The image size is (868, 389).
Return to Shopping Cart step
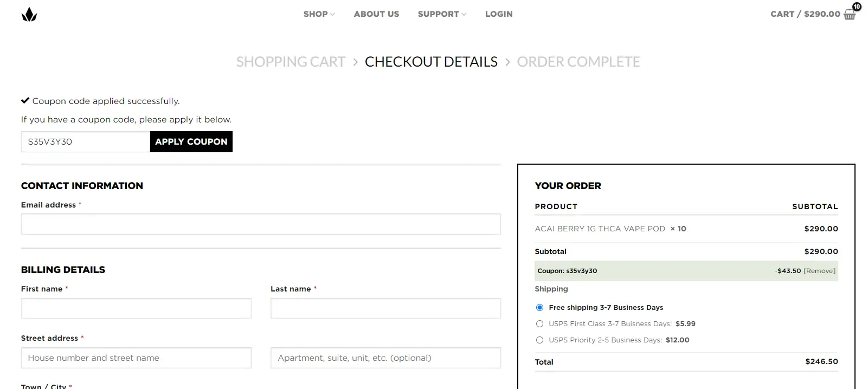pos(291,62)
